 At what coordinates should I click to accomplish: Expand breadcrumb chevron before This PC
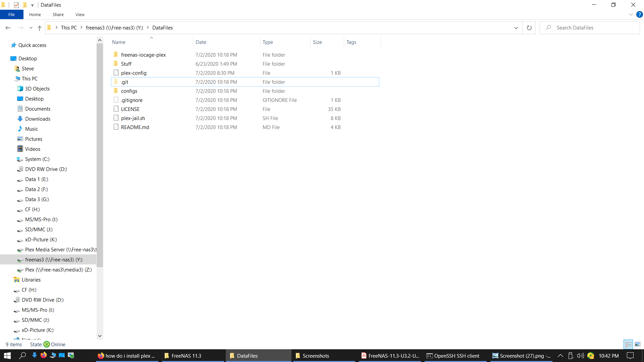point(57,27)
